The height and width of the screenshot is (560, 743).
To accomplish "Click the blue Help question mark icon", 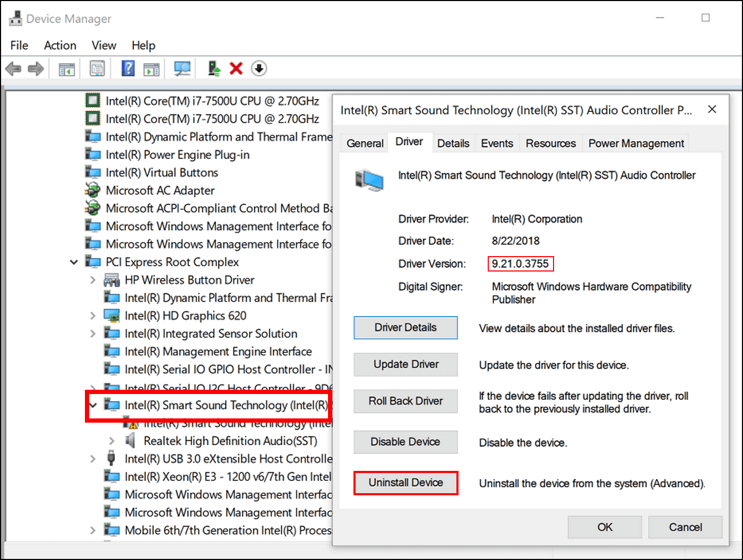I will [x=128, y=68].
